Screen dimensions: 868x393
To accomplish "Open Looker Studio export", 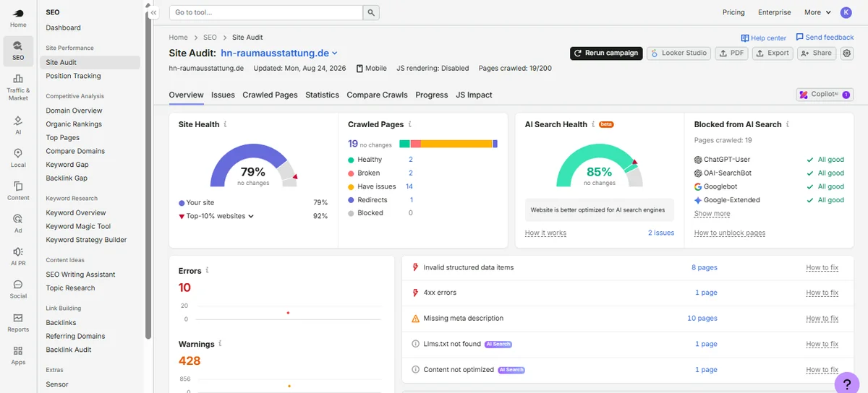I will [678, 53].
